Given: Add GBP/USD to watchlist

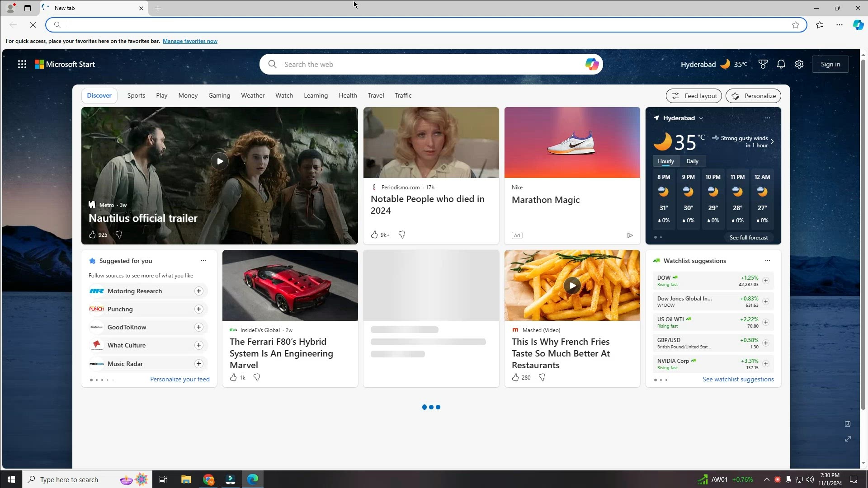Looking at the screenshot, I should coord(765,343).
